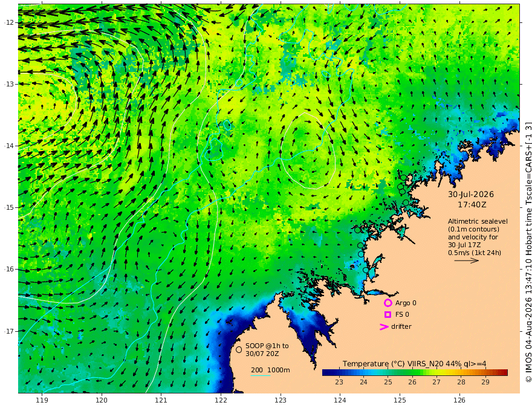The image size is (532, 411).
Task: Click the latitude axis label -17
Action: (9, 331)
